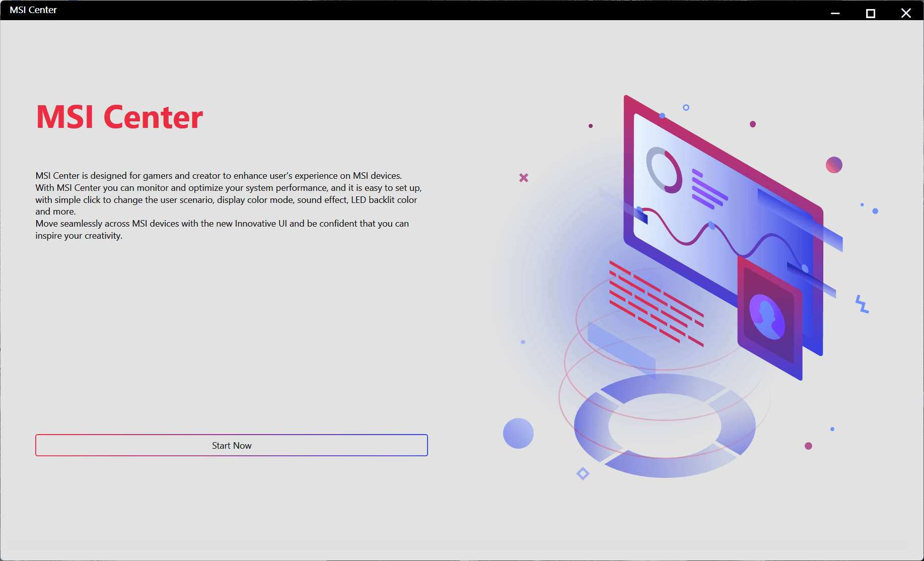Click the red dashed lines graphic
This screenshot has width=924, height=561.
[655, 303]
